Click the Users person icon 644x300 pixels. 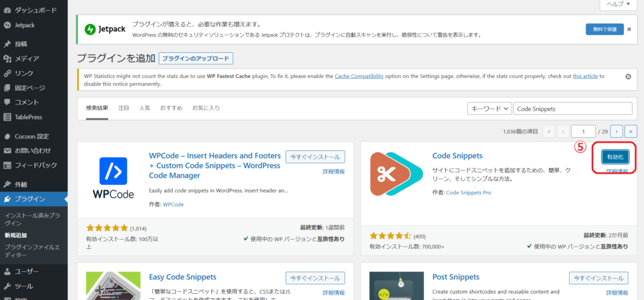[7, 272]
